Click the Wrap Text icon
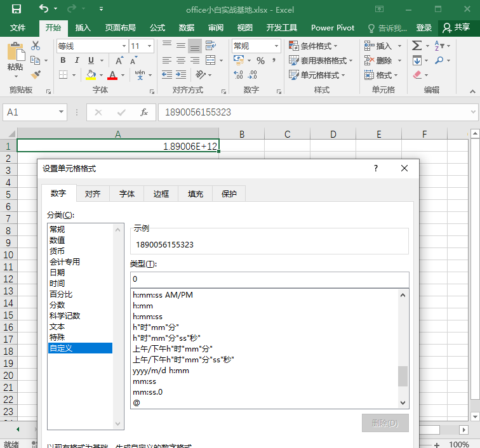480x448 pixels. (211, 46)
